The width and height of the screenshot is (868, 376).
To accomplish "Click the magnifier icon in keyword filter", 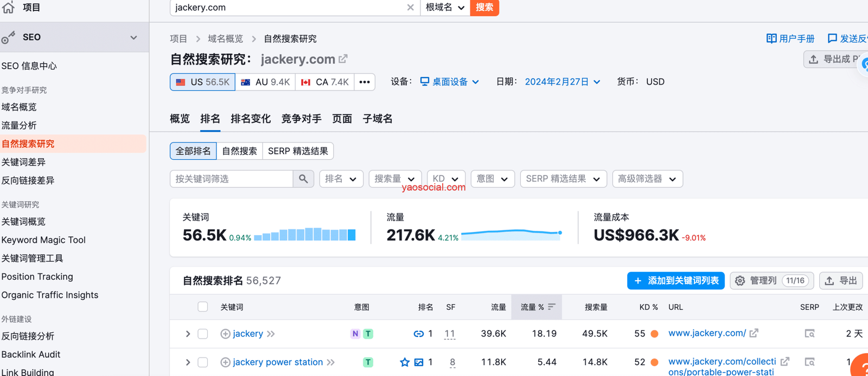I will (x=303, y=179).
